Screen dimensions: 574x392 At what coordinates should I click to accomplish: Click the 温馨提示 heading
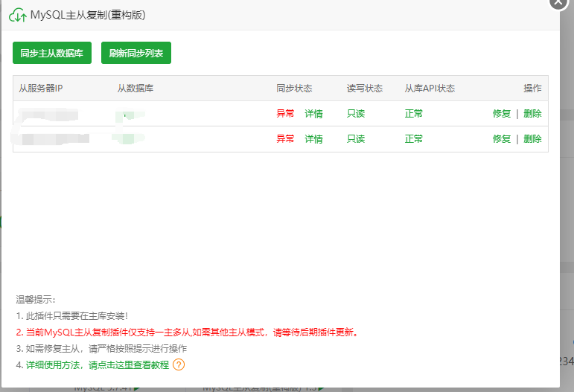click(36, 300)
